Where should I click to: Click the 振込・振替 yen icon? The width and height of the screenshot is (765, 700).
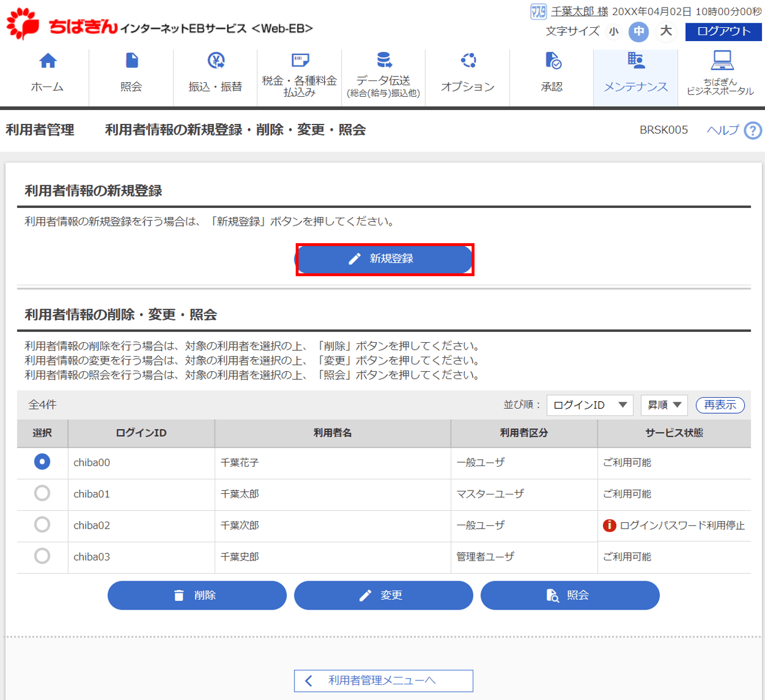(215, 61)
